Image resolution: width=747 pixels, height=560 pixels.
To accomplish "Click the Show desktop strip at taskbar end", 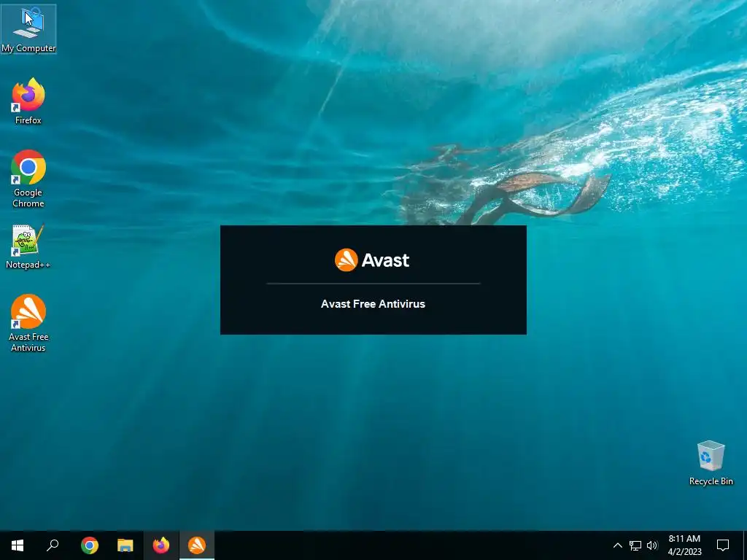I will click(745, 545).
